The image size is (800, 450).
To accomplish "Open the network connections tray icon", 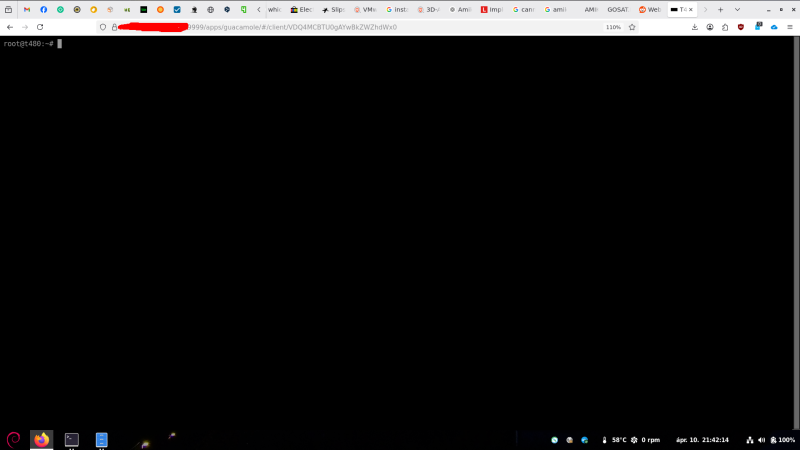I will pyautogui.click(x=749, y=440).
